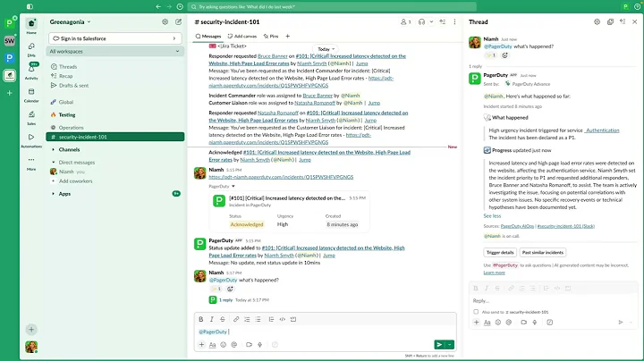Click the Trigger details button
This screenshot has height=361, width=644.
pyautogui.click(x=500, y=252)
